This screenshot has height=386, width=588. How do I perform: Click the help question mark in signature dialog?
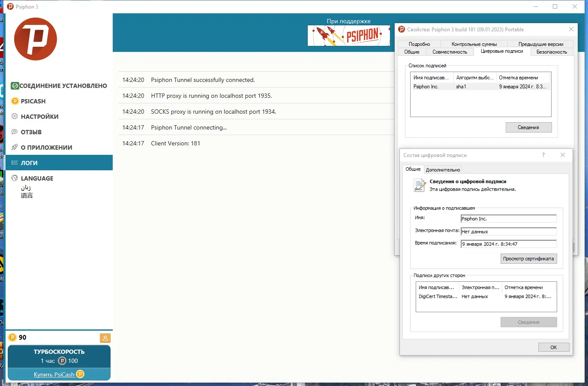(543, 155)
